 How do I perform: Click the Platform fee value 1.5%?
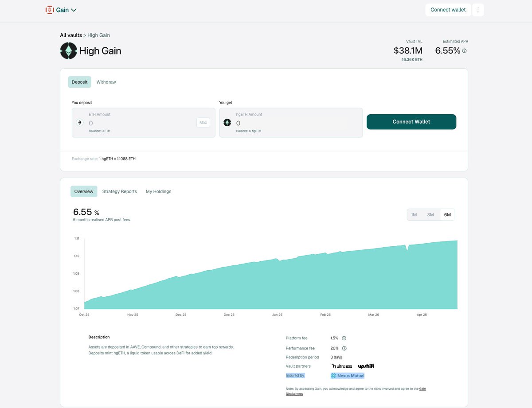point(334,338)
